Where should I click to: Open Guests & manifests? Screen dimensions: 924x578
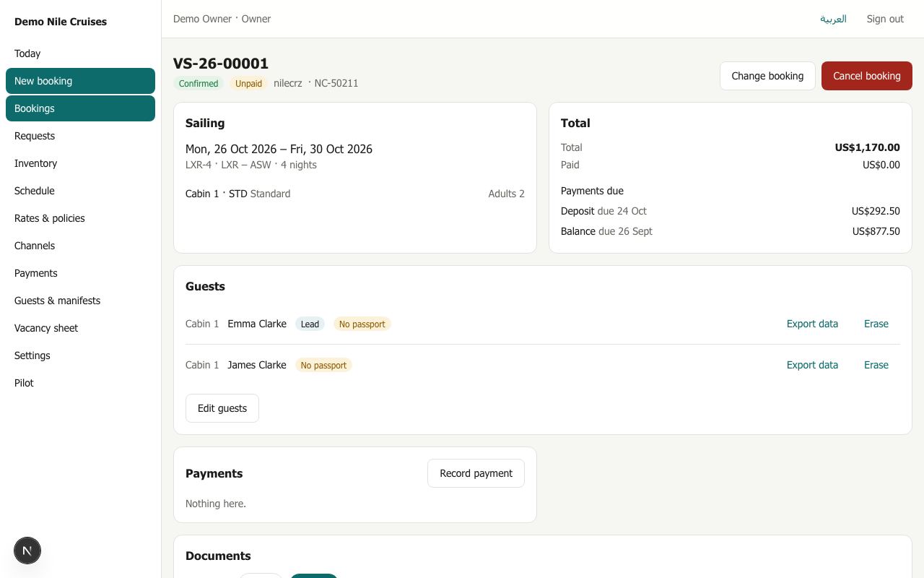[x=80, y=301]
